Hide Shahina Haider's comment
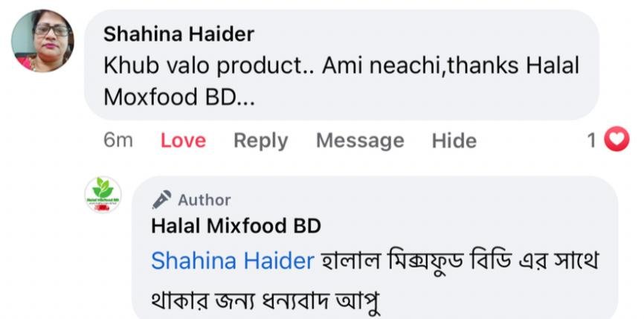Image resolution: width=644 pixels, height=319 pixels. tap(454, 141)
